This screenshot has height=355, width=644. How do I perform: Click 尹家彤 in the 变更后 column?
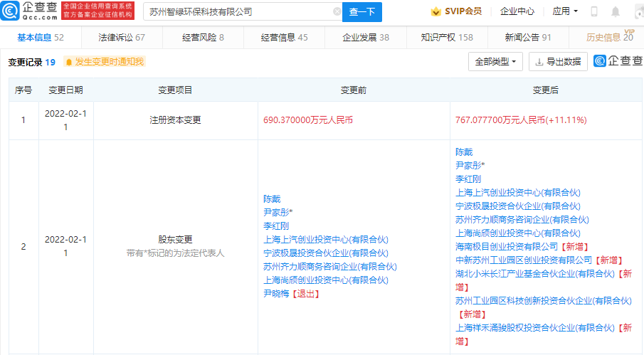470,166
